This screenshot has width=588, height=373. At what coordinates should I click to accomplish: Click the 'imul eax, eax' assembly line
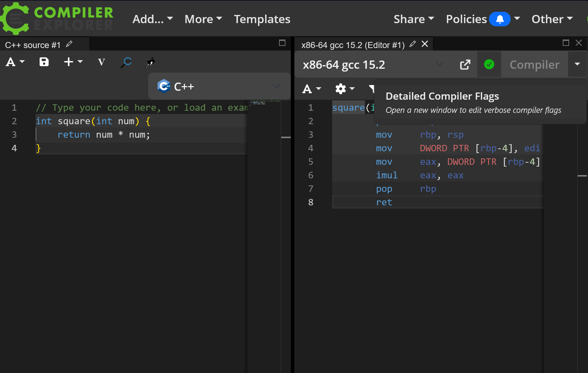420,175
